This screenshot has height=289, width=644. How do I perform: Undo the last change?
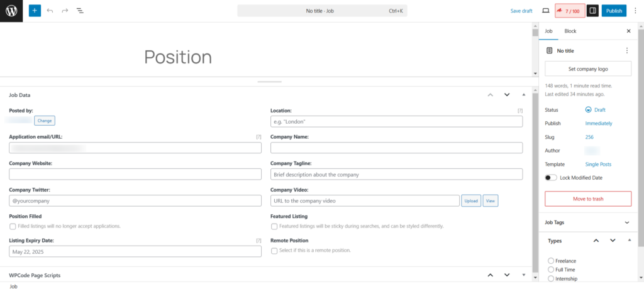coord(50,11)
